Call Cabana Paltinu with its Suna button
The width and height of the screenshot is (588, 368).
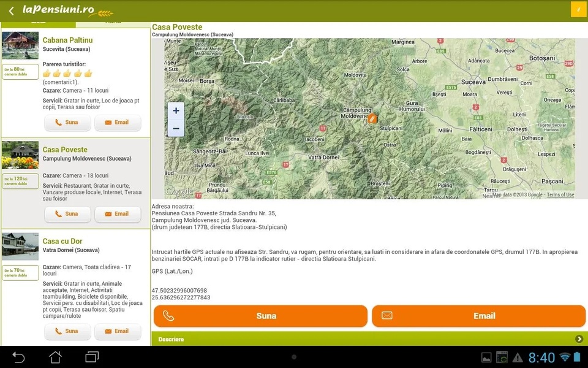click(x=67, y=123)
